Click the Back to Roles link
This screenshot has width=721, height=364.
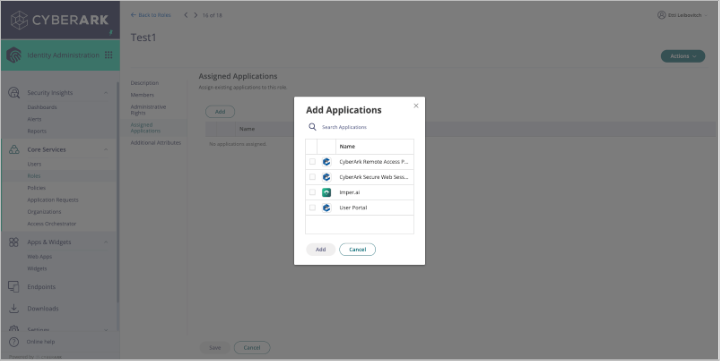(151, 15)
